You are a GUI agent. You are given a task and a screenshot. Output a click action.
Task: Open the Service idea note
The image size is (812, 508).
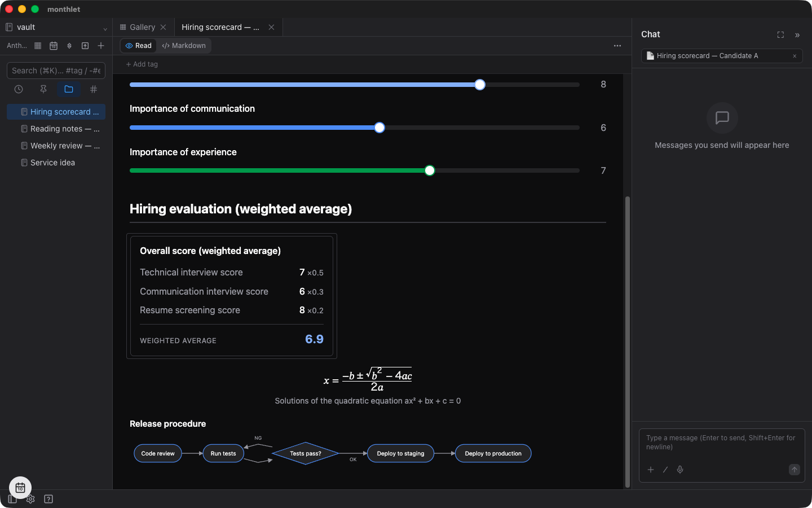(56, 163)
